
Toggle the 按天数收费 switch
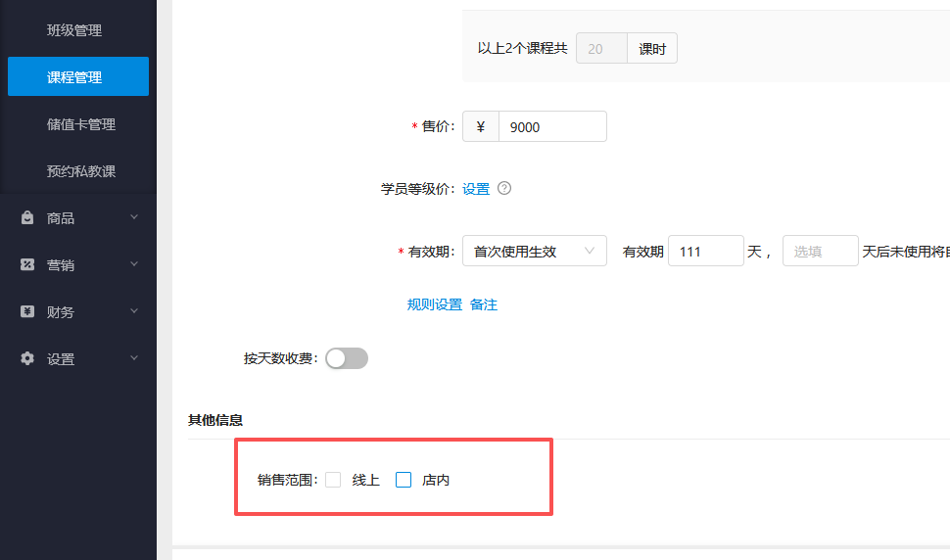pos(347,358)
